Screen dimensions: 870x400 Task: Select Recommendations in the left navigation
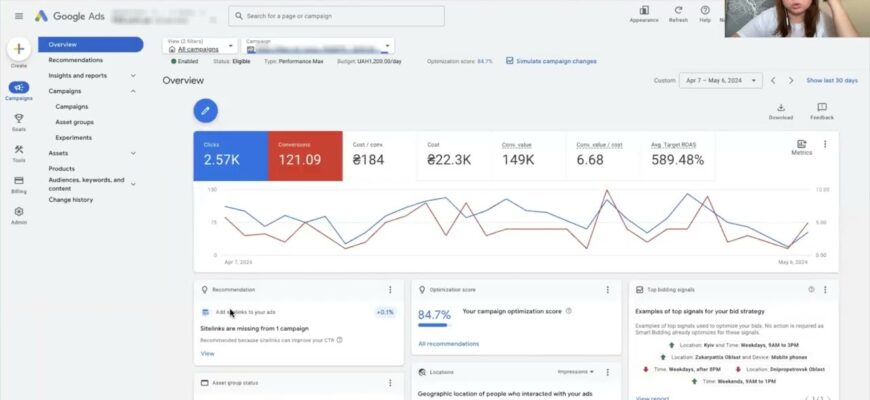[76, 60]
